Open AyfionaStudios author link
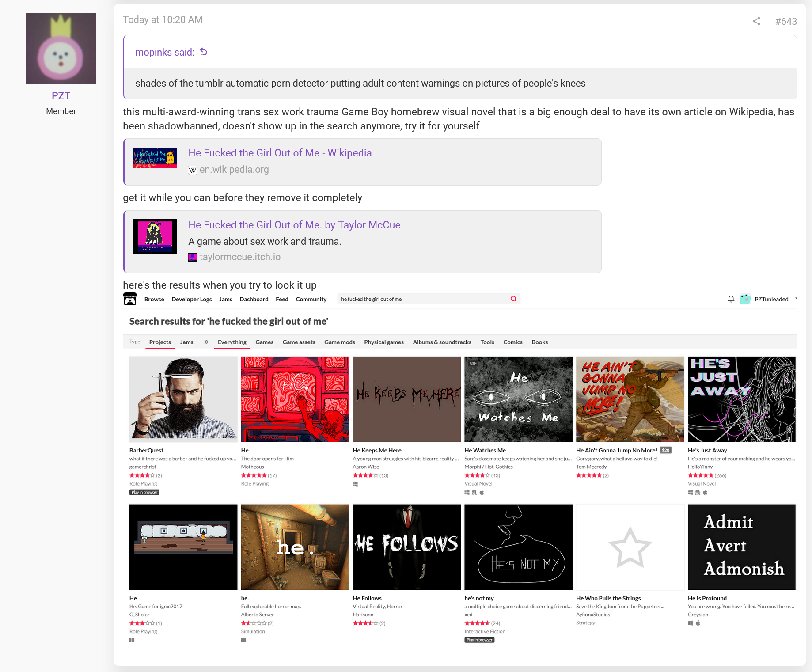Image resolution: width=812 pixels, height=672 pixels. pyautogui.click(x=593, y=615)
